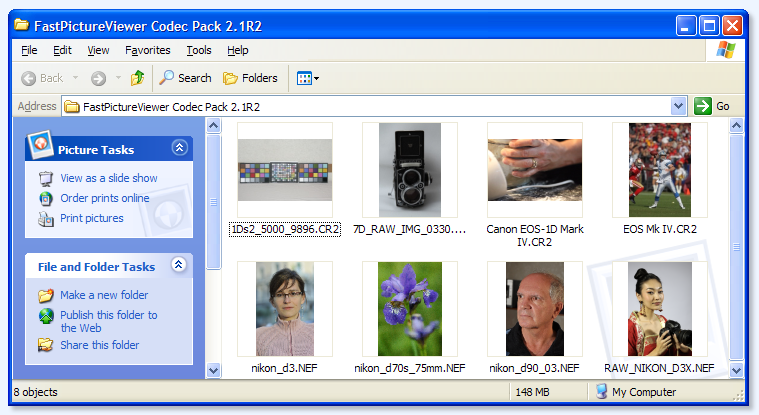This screenshot has width=759, height=415.
Task: Open Forward history dropdown arrow
Action: [118, 77]
